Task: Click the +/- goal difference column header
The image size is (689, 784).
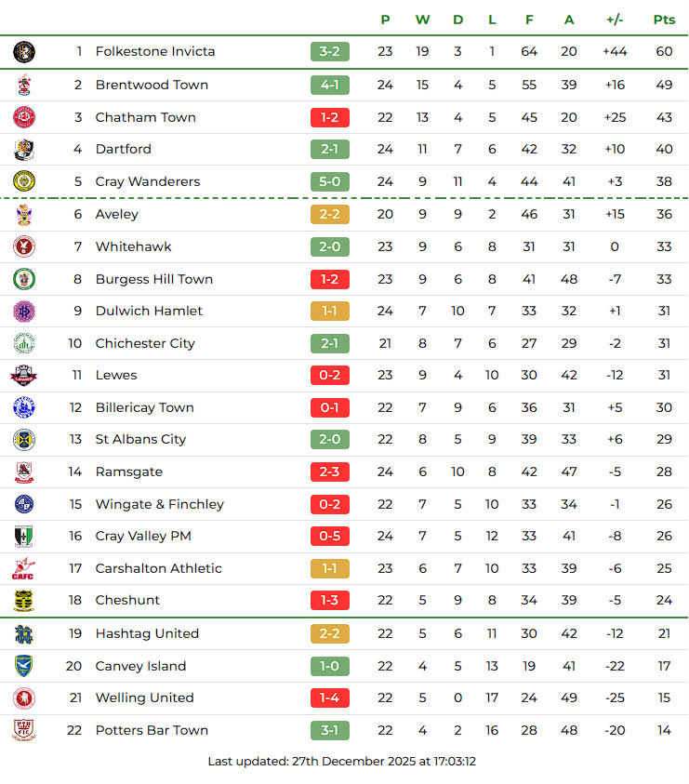Action: pos(615,20)
